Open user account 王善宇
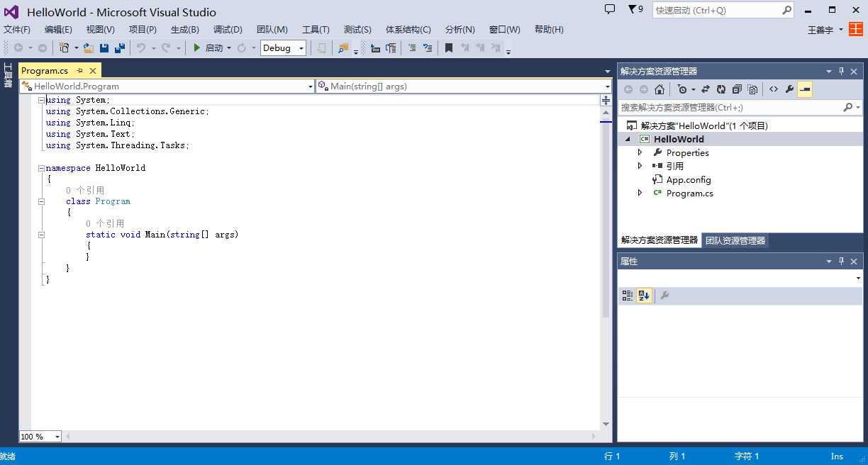 (x=820, y=30)
